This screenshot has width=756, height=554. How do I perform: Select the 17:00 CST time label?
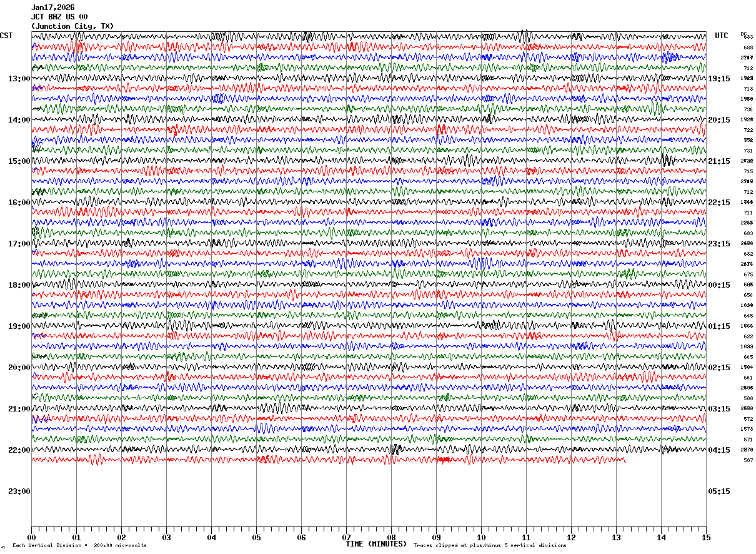coord(19,244)
